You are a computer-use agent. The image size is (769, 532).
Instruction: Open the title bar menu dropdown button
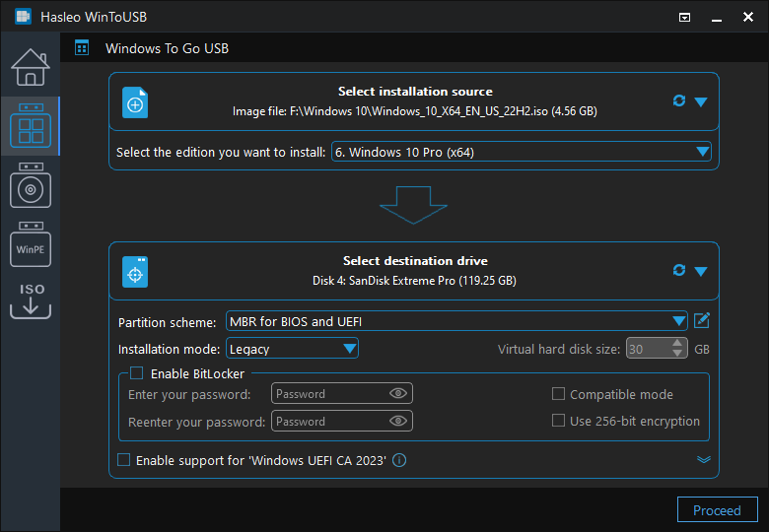coord(684,17)
